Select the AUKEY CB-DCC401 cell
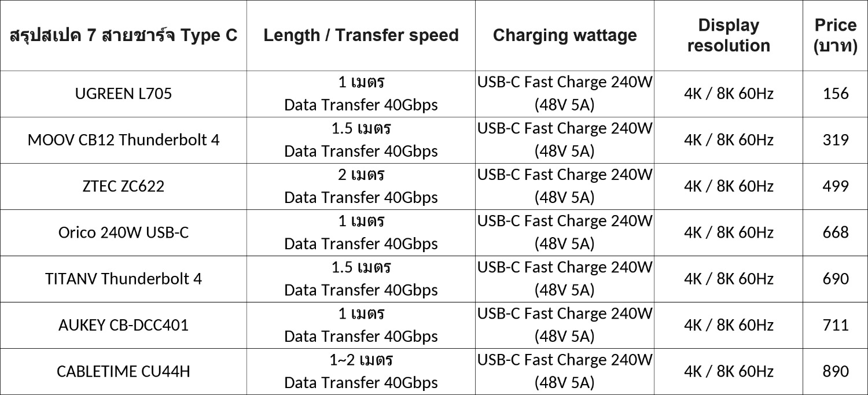The image size is (868, 395). click(x=123, y=325)
